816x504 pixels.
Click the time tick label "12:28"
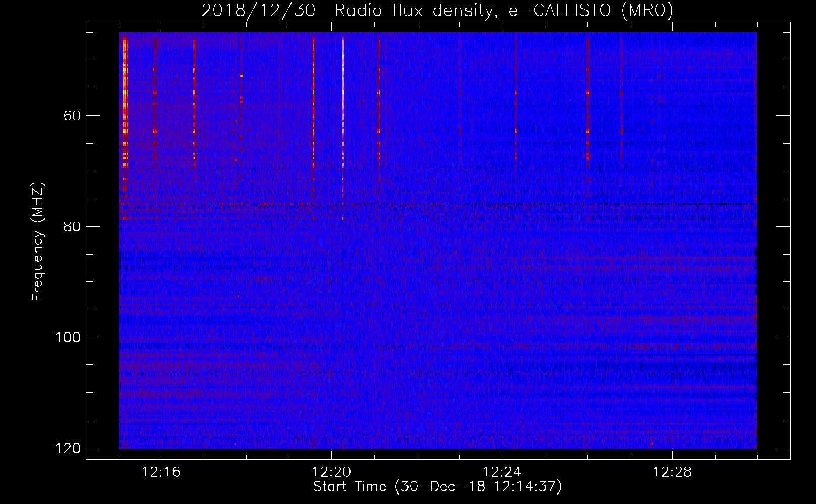(x=672, y=472)
